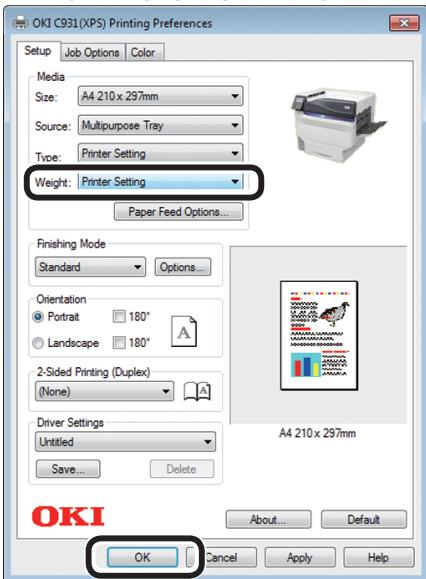Screen dimensions: 426x579
Task: Click the Default button
Action: click(x=364, y=520)
